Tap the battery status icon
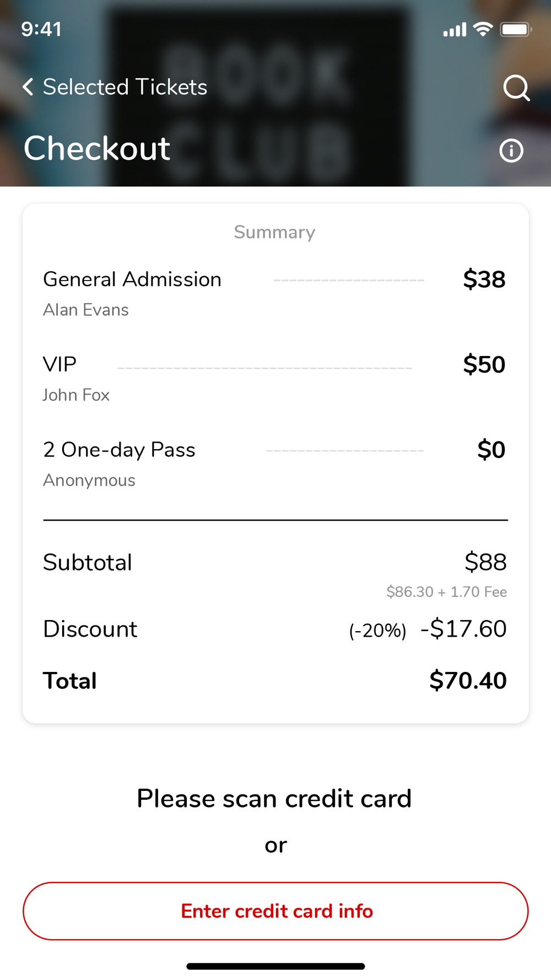 point(515,29)
